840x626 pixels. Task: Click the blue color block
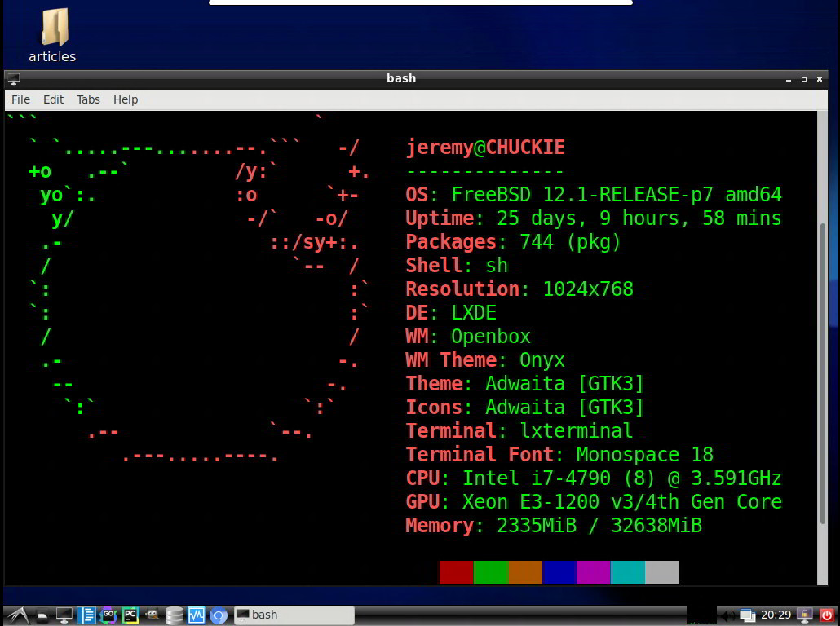pos(559,572)
